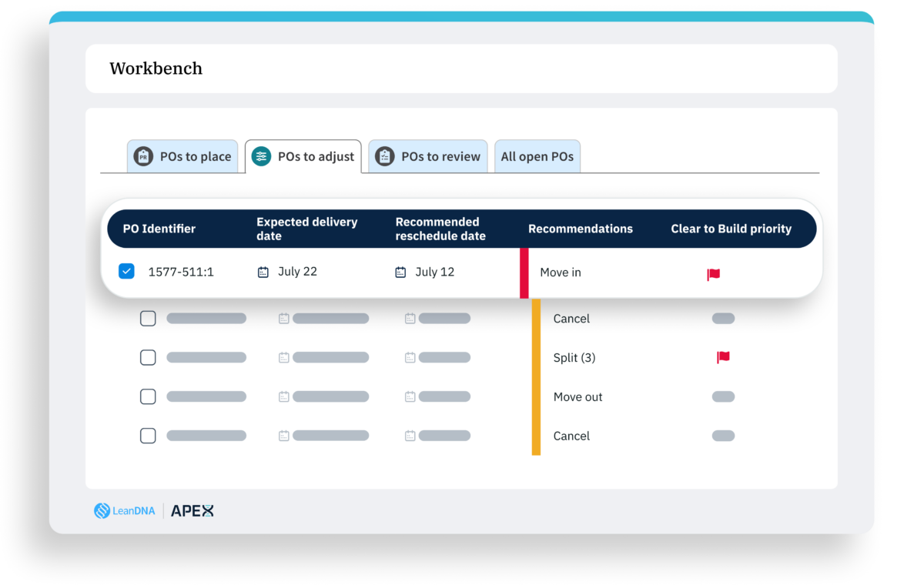924x585 pixels.
Task: Open the POs to review tab
Action: [428, 156]
